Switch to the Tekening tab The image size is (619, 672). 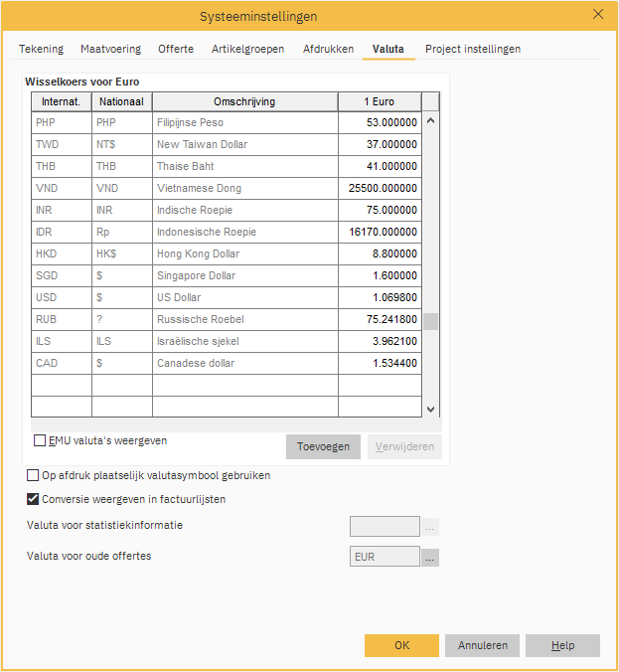click(x=41, y=49)
